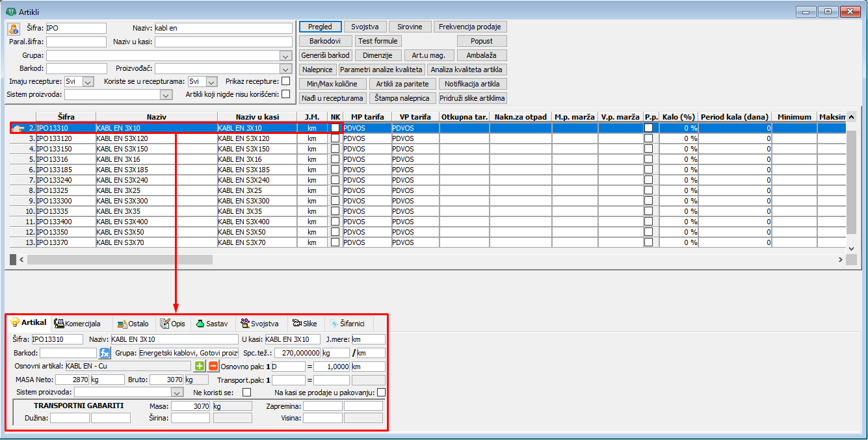Click the user info icon beside Šifra

click(x=13, y=29)
